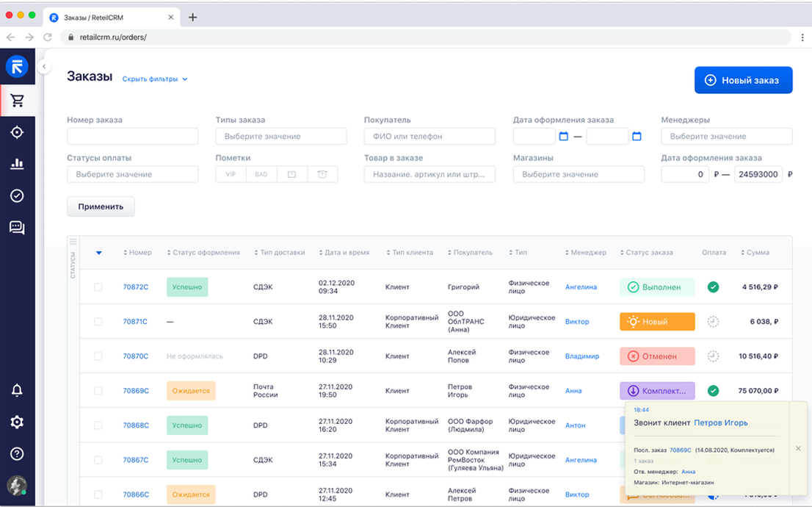Open the help question mark icon
Image resolution: width=812 pixels, height=507 pixels.
click(17, 454)
